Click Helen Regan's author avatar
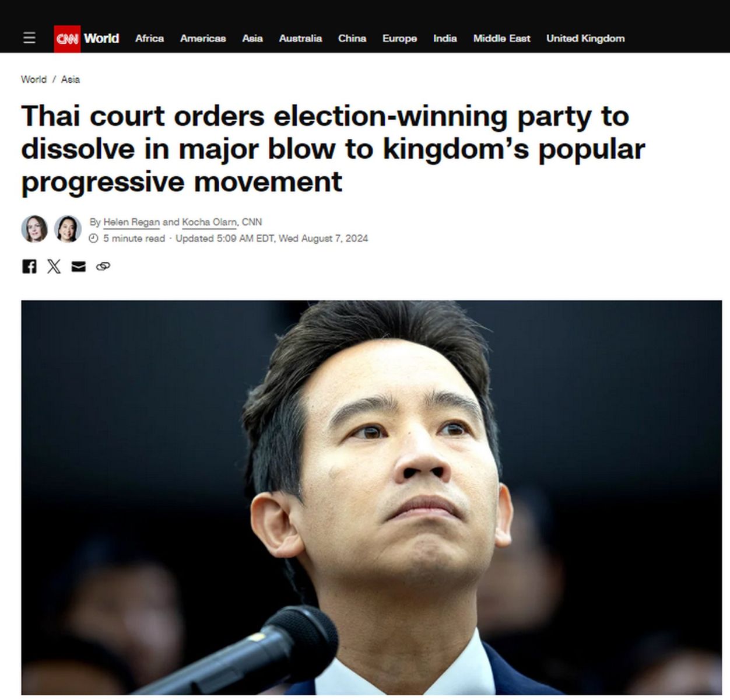The image size is (730, 700). (34, 229)
